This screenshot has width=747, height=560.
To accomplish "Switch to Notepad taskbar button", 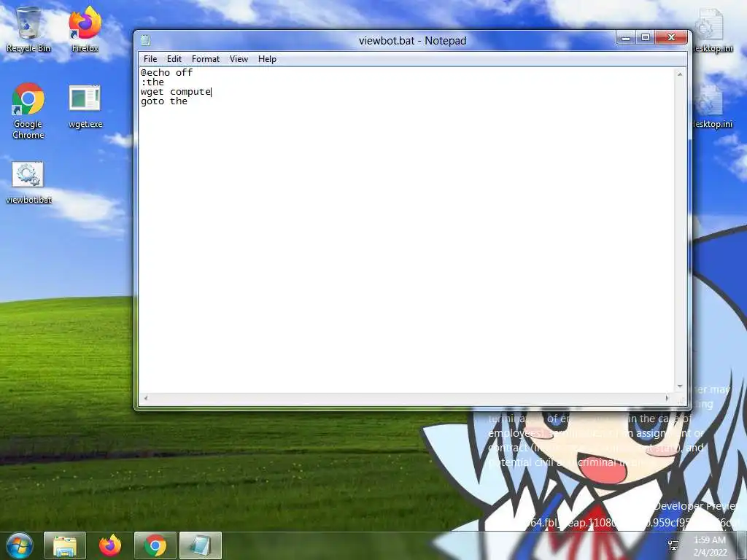I will (201, 545).
